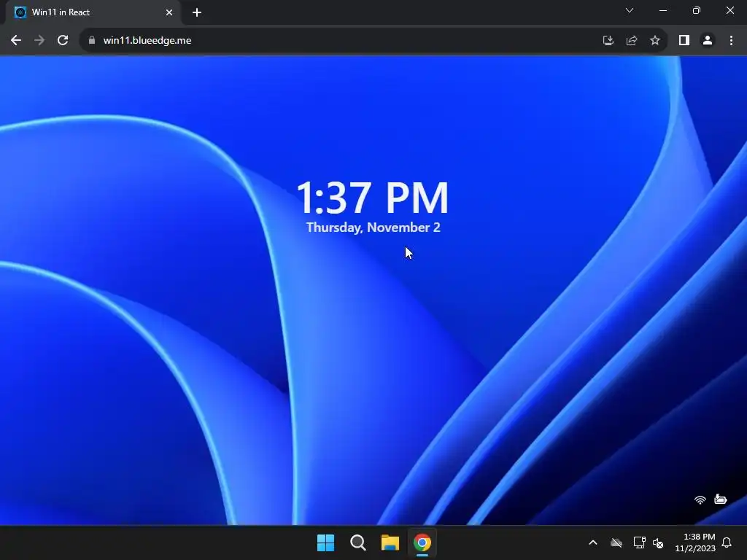The height and width of the screenshot is (560, 747).
Task: Open the Windows Start menu
Action: tap(326, 542)
